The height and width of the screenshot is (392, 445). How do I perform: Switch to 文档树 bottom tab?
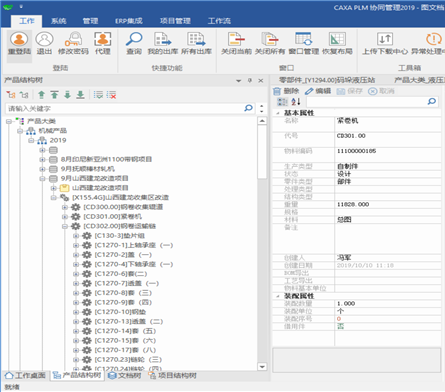pyautogui.click(x=125, y=376)
